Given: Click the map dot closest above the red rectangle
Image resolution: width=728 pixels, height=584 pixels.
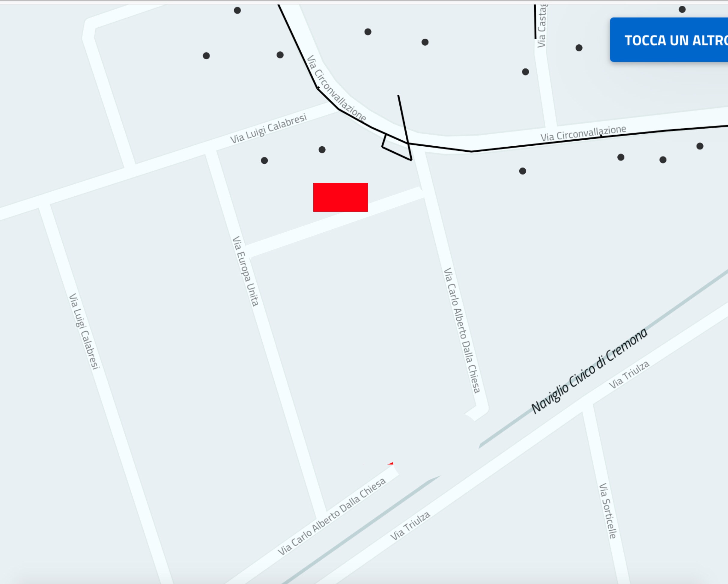Looking at the screenshot, I should pyautogui.click(x=322, y=150).
